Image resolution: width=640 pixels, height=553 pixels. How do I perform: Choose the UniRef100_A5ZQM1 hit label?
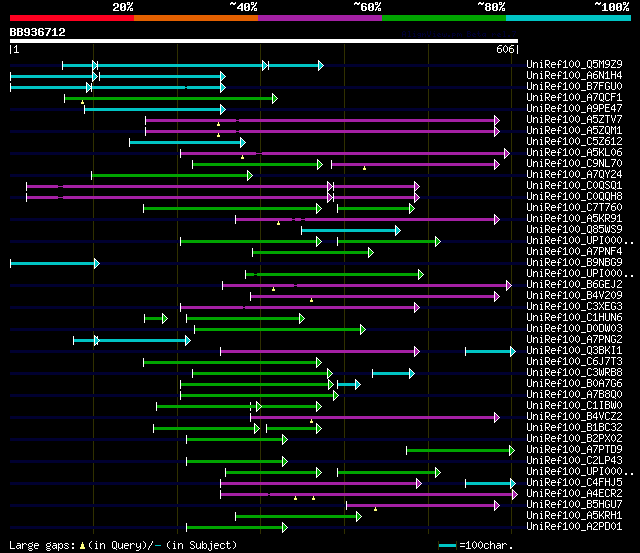pyautogui.click(x=574, y=131)
